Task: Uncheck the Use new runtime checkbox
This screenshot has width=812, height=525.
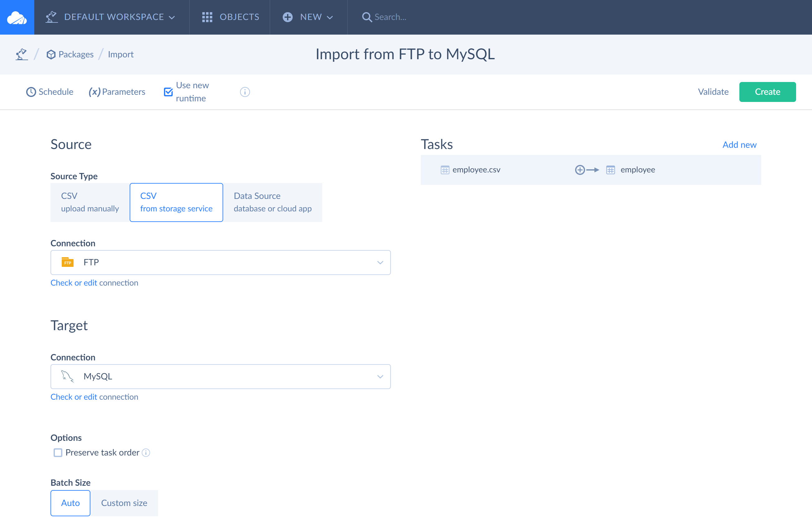Action: click(x=168, y=92)
